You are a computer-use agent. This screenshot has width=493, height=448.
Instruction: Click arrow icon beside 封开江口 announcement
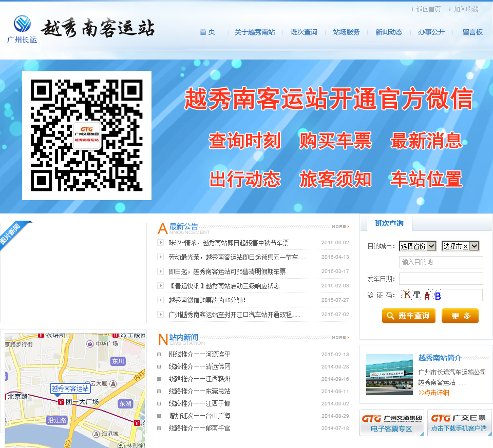pos(161,314)
